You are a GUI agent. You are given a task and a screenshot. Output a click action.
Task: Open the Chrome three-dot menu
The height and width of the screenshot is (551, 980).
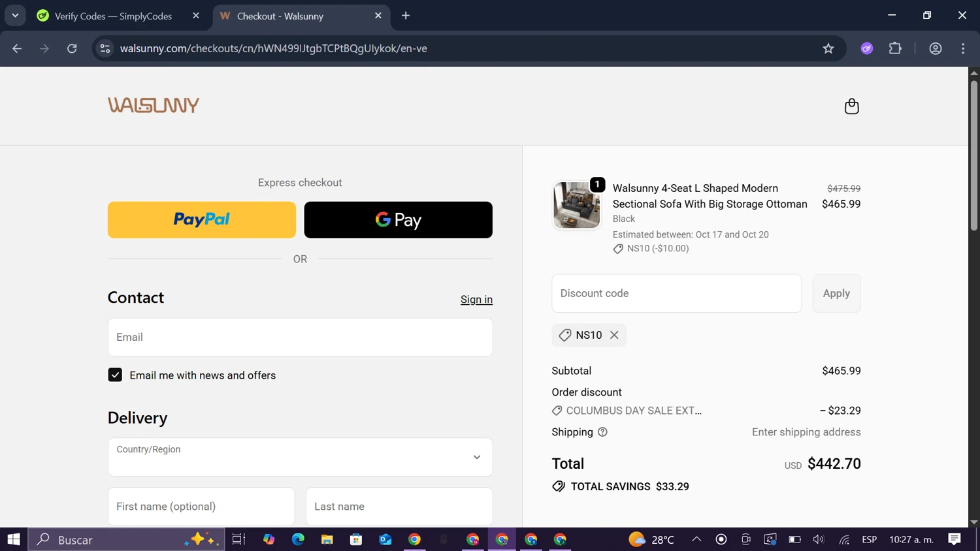pyautogui.click(x=963, y=48)
